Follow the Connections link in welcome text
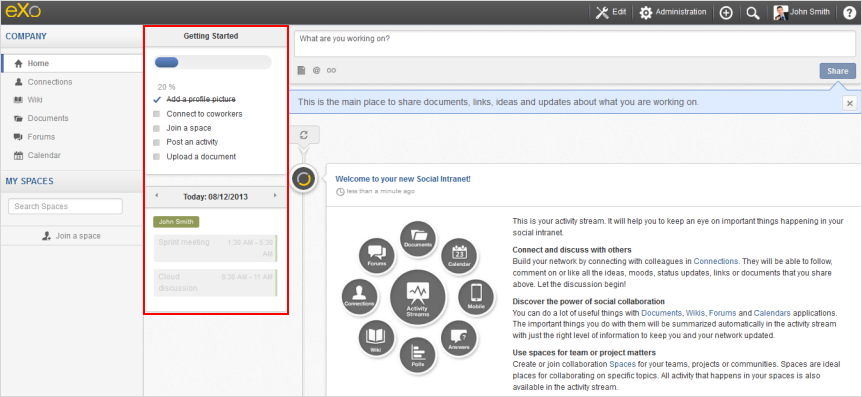The width and height of the screenshot is (862, 397). coord(716,261)
